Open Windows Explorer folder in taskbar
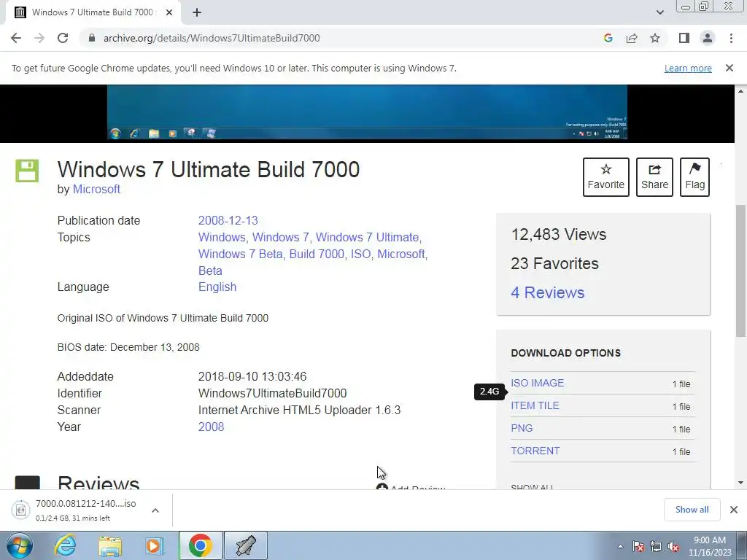Viewport: 747px width, 560px height. 110,545
